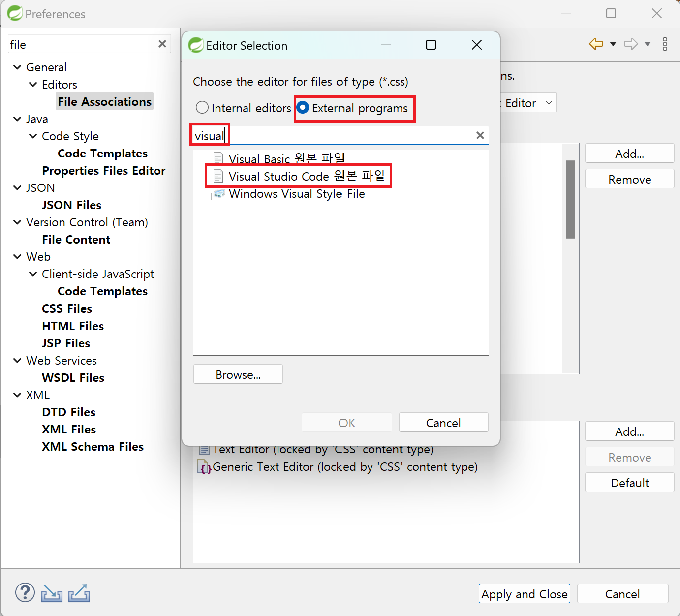Open JSON Files preference page

click(x=71, y=205)
